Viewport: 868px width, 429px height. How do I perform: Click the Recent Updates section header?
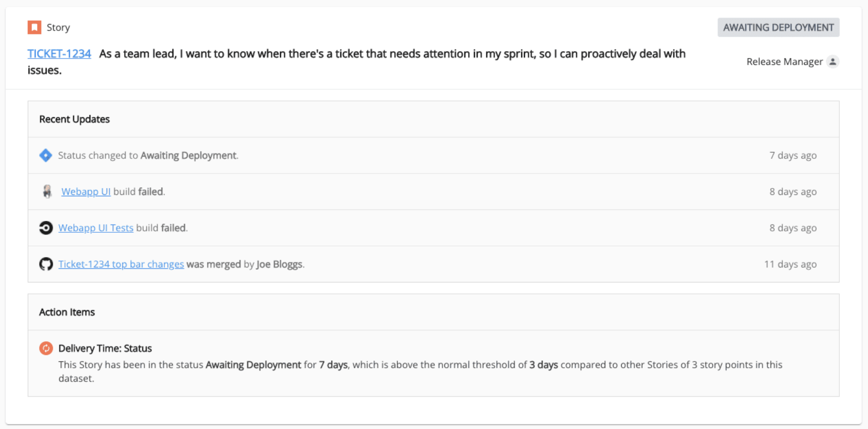74,119
